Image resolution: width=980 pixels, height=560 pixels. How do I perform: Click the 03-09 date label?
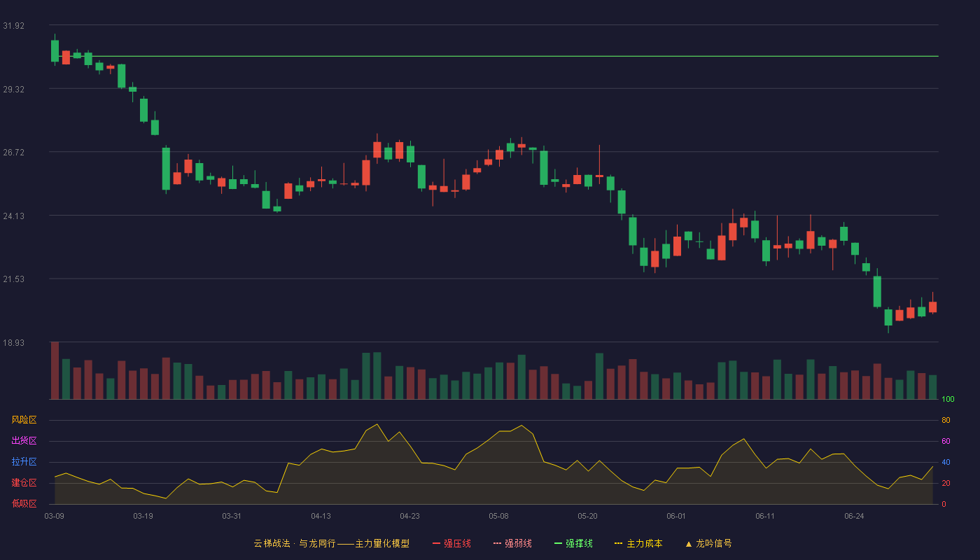pos(55,516)
